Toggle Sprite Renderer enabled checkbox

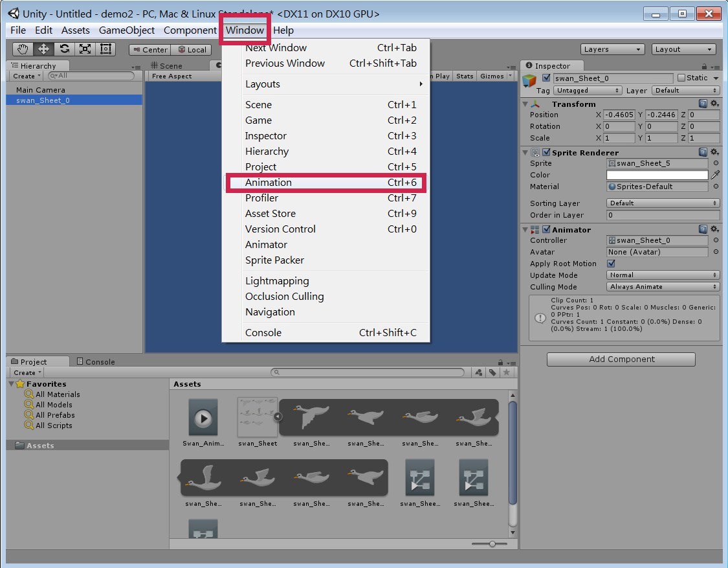546,152
